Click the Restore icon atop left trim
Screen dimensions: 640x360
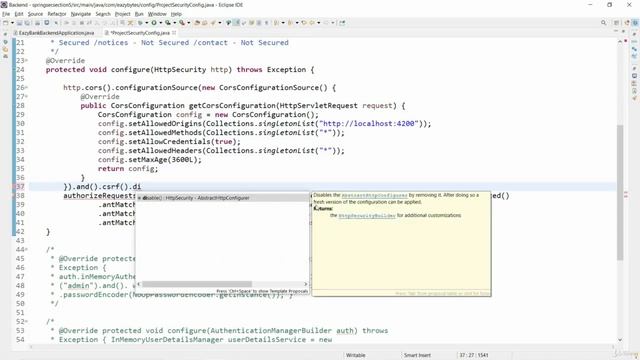coord(5,34)
